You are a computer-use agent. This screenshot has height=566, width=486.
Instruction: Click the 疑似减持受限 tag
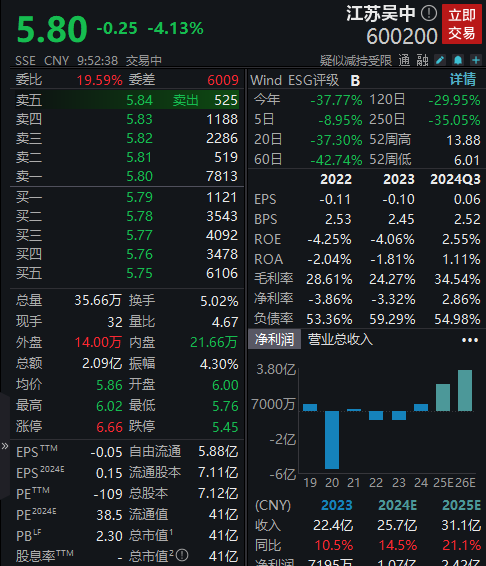pos(356,60)
